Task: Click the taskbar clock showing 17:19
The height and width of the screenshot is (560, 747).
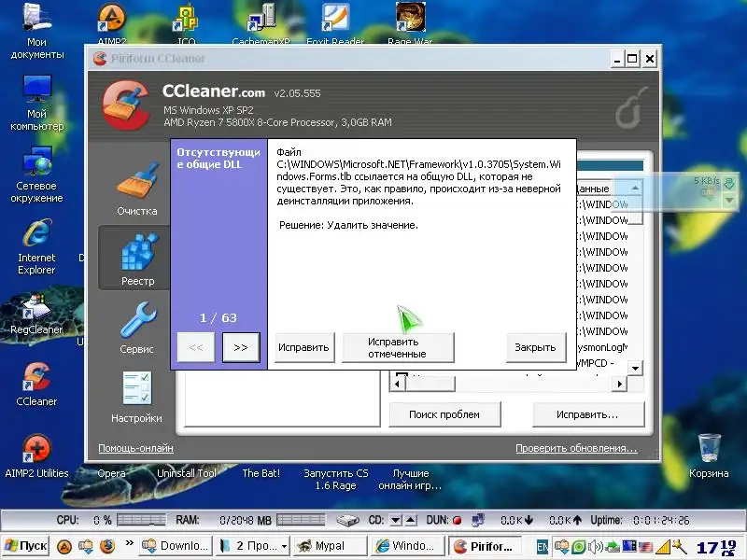Action: [x=715, y=547]
